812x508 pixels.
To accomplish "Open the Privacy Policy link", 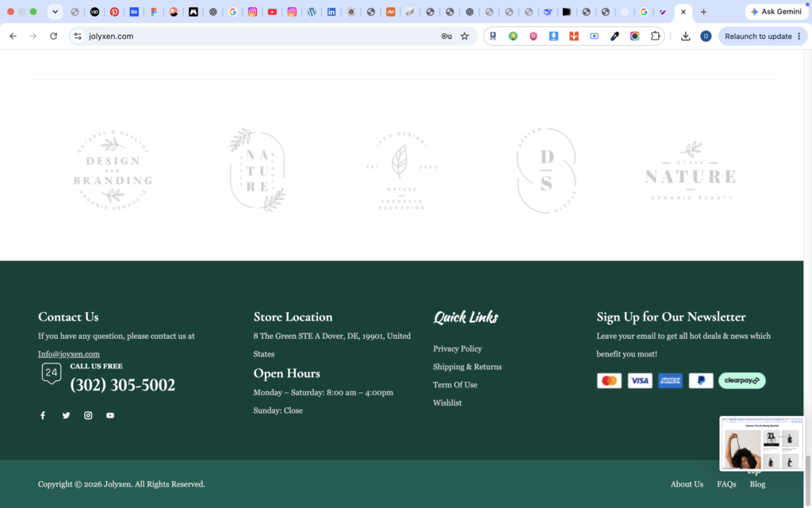I will tap(458, 349).
